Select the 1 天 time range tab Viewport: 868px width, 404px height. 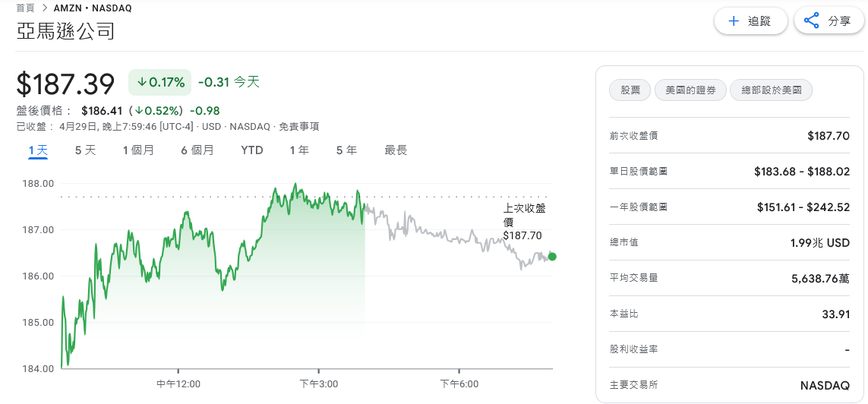click(x=38, y=150)
